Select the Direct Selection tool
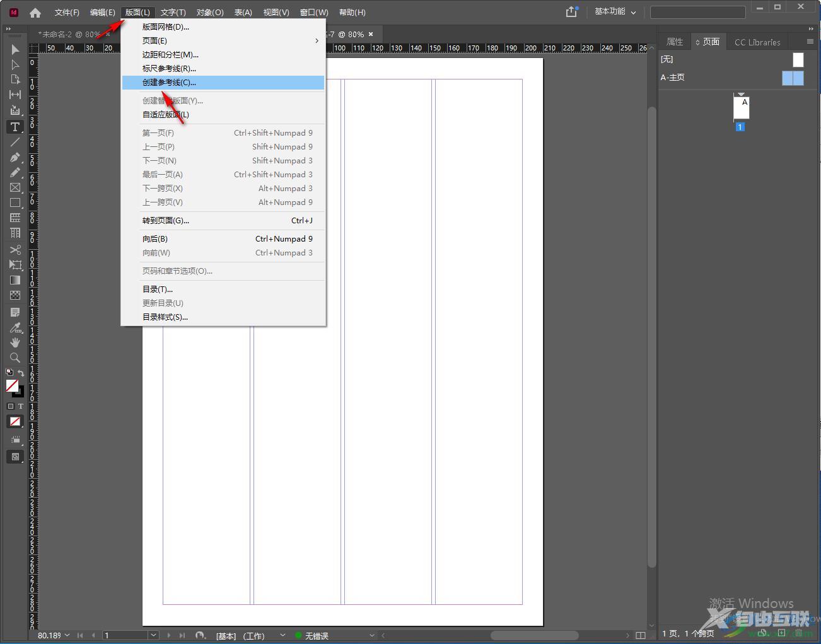The image size is (821, 644). (15, 64)
